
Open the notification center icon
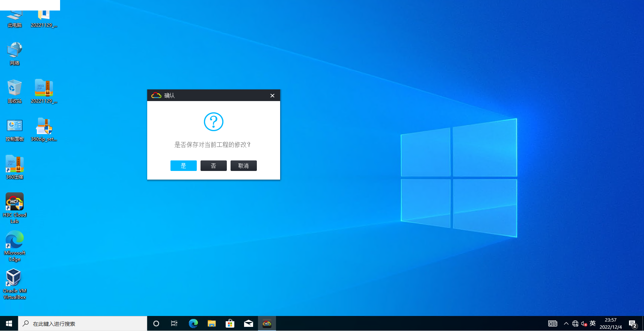633,323
